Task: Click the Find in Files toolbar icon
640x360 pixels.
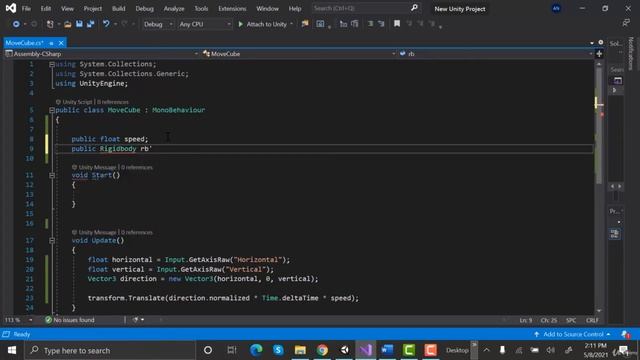Action: point(305,24)
